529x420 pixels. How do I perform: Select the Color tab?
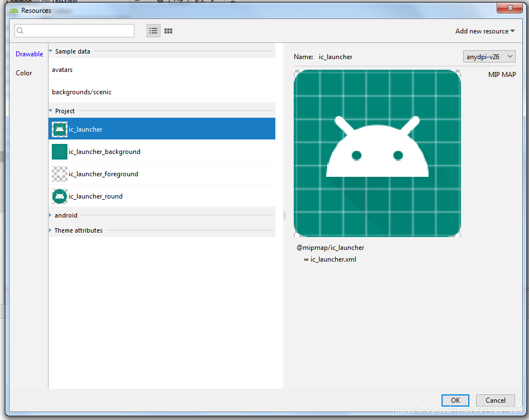(x=24, y=73)
